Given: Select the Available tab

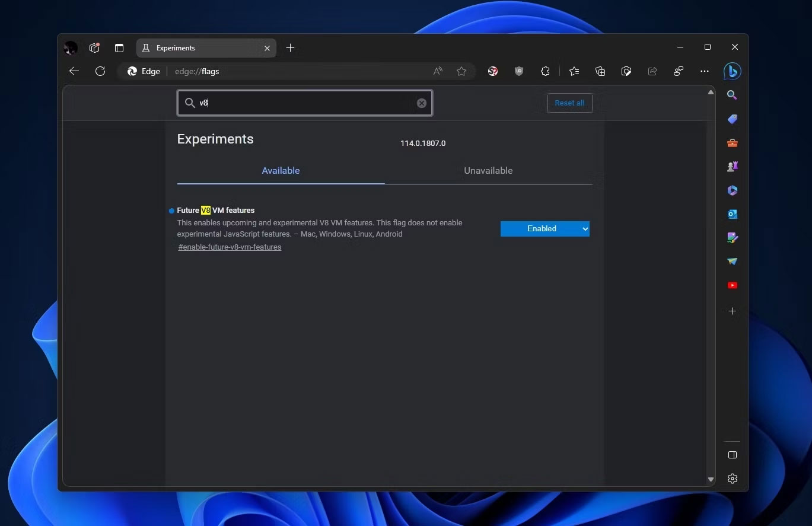Looking at the screenshot, I should pos(281,171).
